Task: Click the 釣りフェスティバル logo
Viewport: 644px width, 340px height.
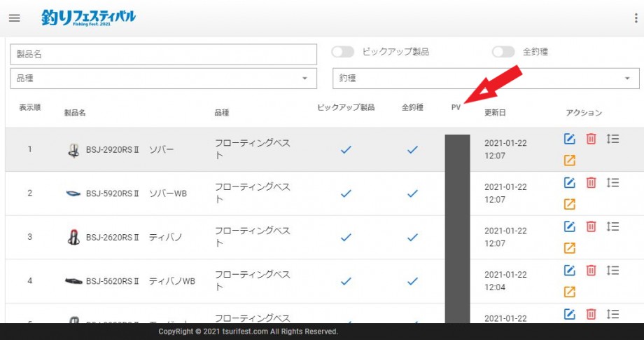Action: pos(88,18)
